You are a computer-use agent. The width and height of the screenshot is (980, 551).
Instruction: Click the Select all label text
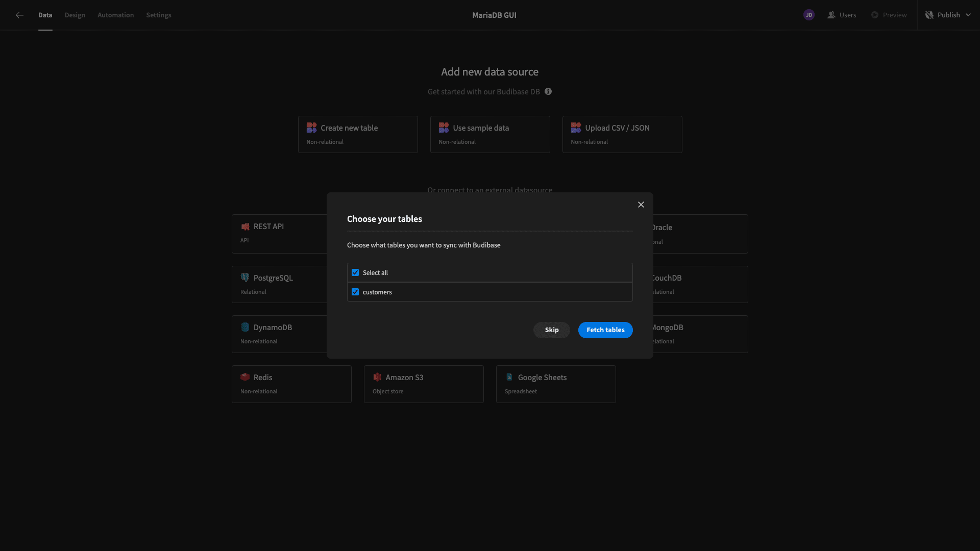coord(375,273)
